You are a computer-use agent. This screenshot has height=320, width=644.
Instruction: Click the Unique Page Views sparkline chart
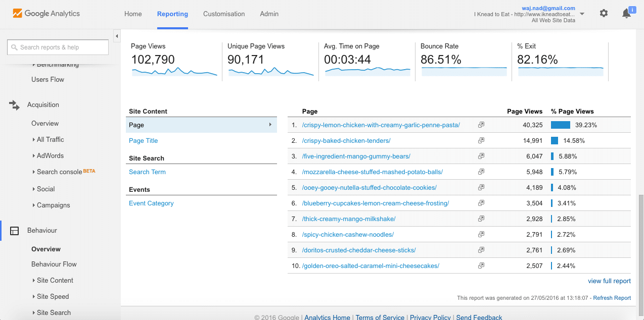point(271,72)
